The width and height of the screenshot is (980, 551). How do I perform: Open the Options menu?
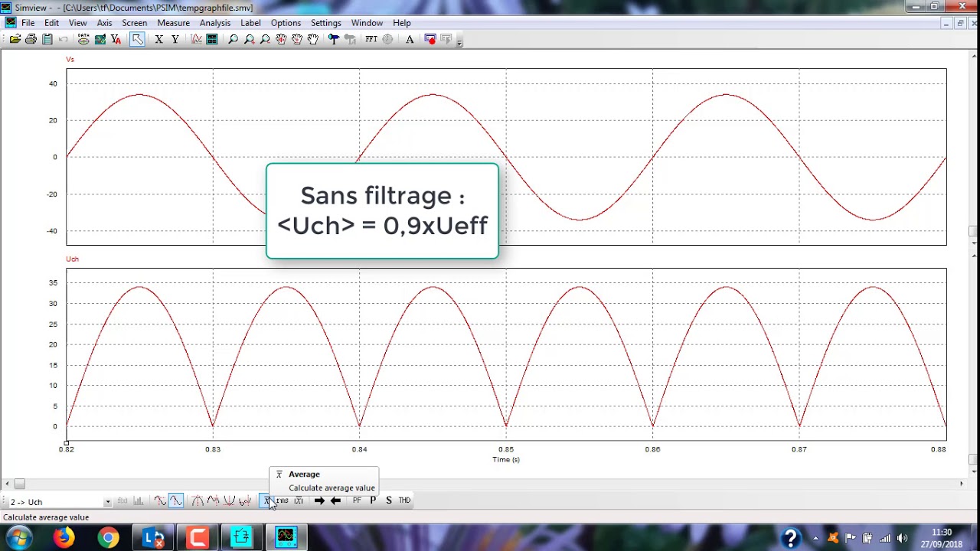pos(286,23)
